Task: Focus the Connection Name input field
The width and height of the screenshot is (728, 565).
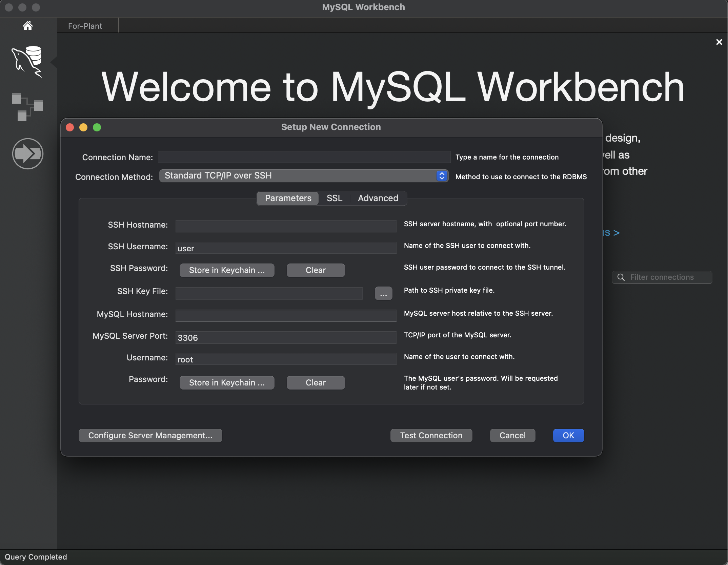Action: (304, 158)
